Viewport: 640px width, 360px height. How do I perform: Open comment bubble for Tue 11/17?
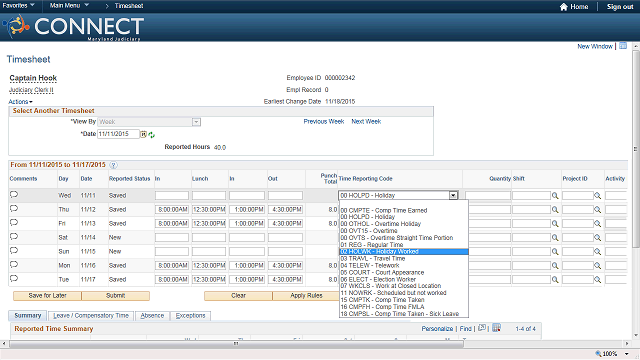pos(14,278)
